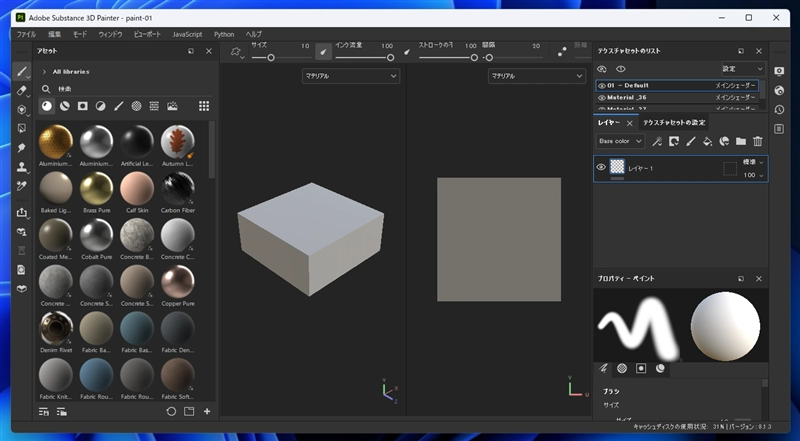Viewport: 800px width, 441px height.
Task: Open the 設定 dropdown in texture set list
Action: (x=743, y=69)
